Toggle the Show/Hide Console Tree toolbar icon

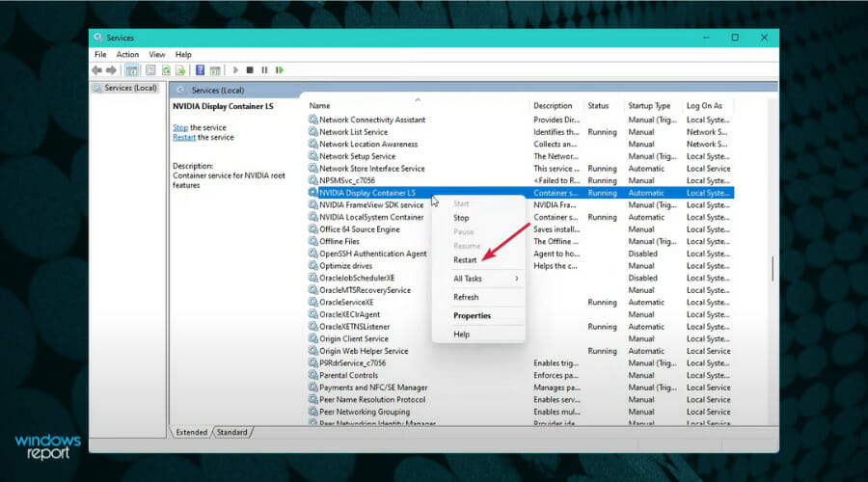[132, 70]
